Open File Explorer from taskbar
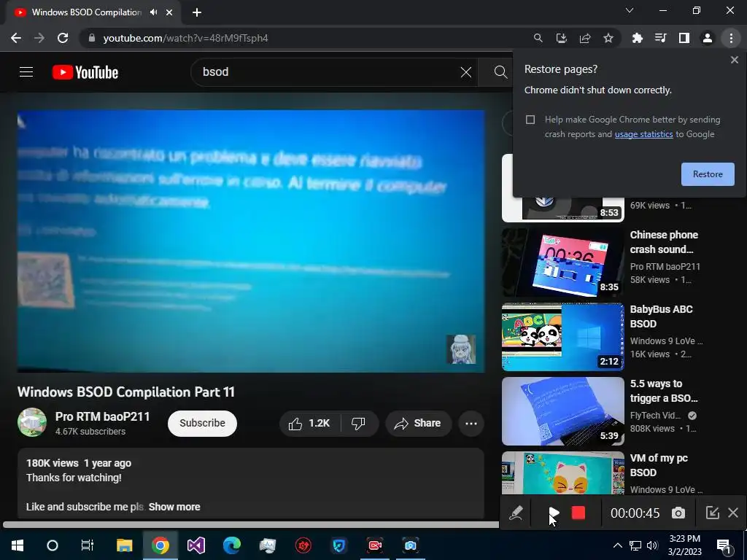This screenshot has height=560, width=747. [125, 545]
